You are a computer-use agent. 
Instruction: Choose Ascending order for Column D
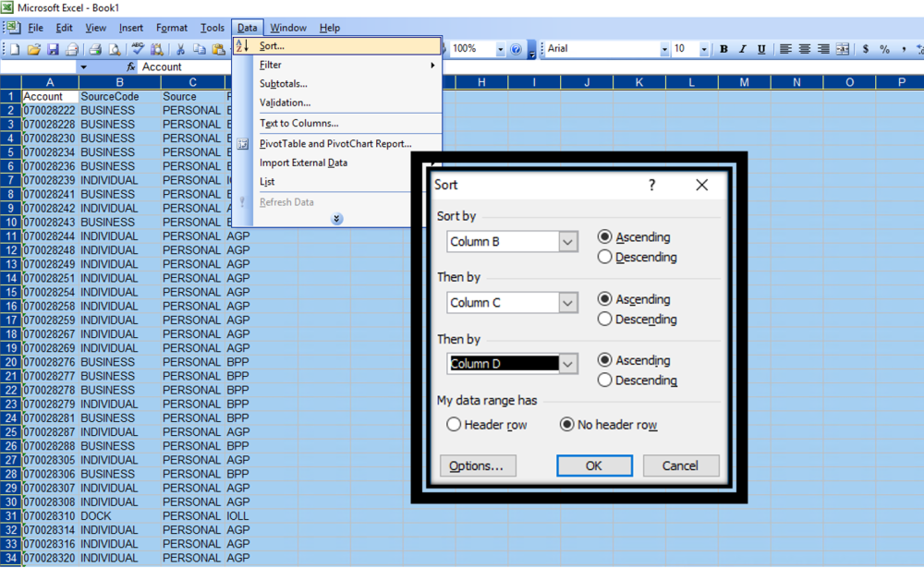[605, 360]
